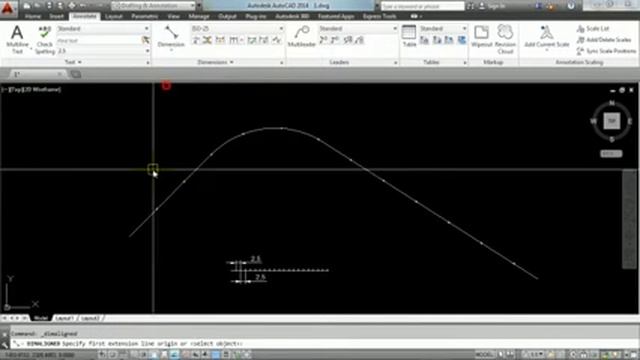Image resolution: width=640 pixels, height=360 pixels.
Task: Click the viewport navigation bar on right
Action: point(629,219)
